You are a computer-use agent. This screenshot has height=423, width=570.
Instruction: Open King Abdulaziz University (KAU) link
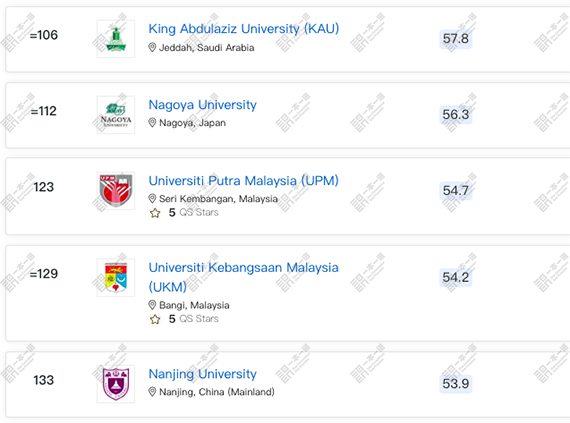(x=244, y=29)
